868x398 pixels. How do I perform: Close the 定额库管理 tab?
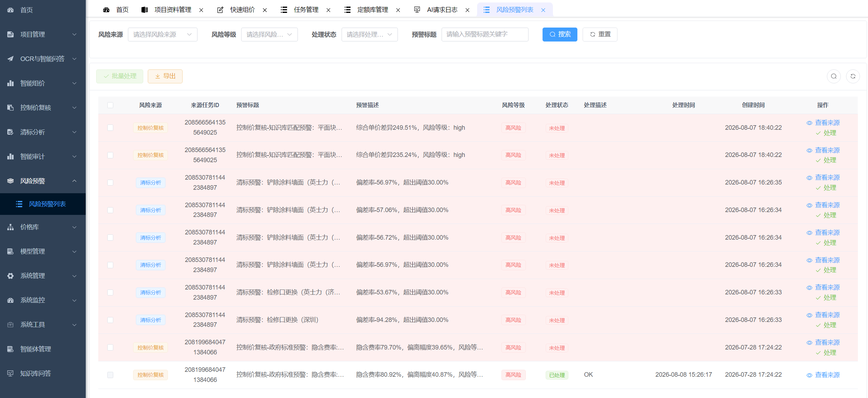pyautogui.click(x=398, y=10)
